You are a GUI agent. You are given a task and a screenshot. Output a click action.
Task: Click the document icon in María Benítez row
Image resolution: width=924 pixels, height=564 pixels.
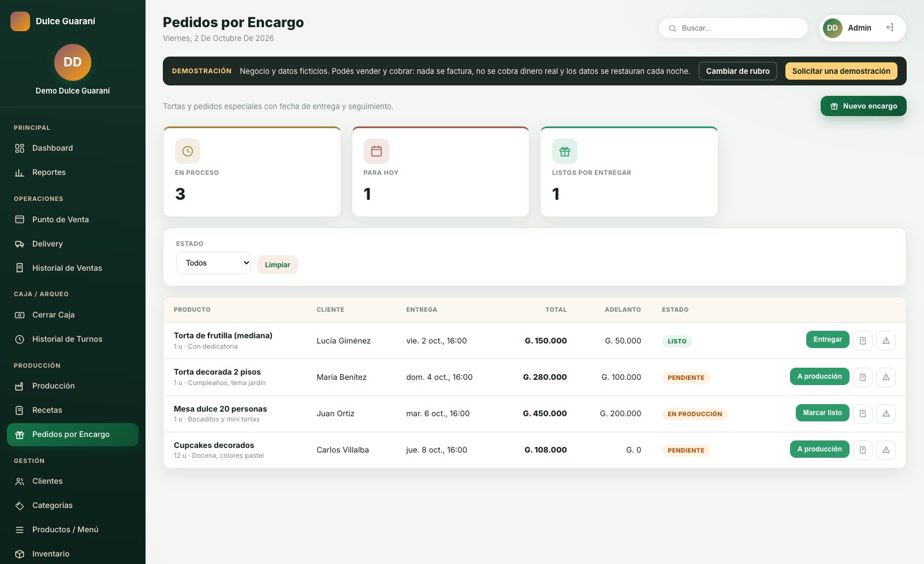(x=863, y=377)
